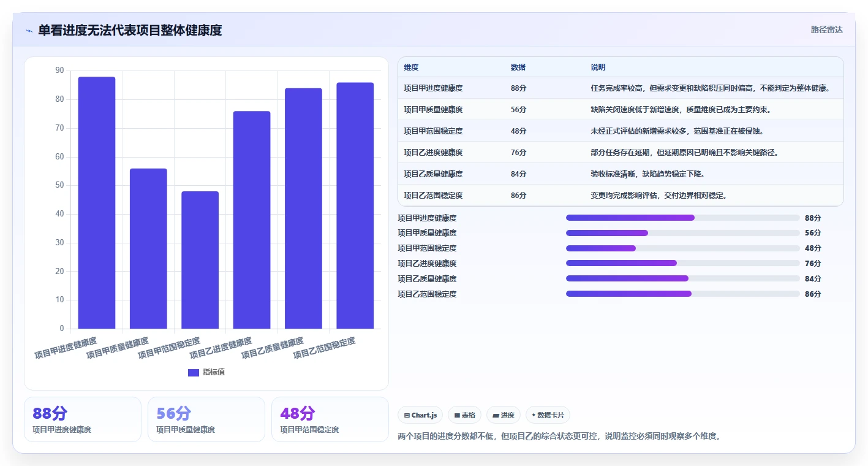Image resolution: width=868 pixels, height=466 pixels.
Task: Click the 项目甲范围稳定度 bar in the chart
Action: [x=200, y=260]
